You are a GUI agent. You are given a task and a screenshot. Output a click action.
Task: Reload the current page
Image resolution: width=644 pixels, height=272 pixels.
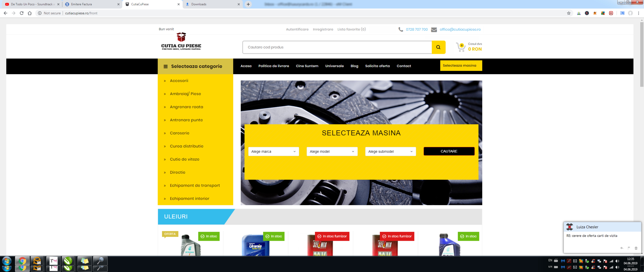coord(22,13)
